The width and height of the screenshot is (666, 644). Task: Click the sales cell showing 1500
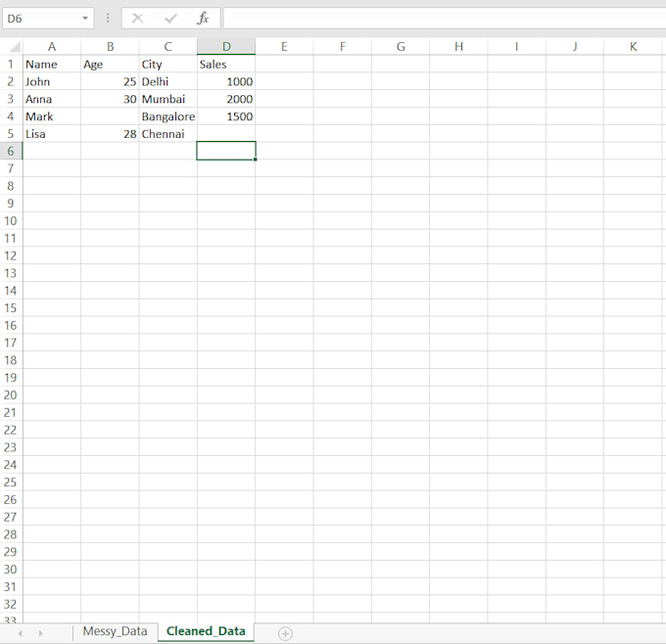(226, 116)
